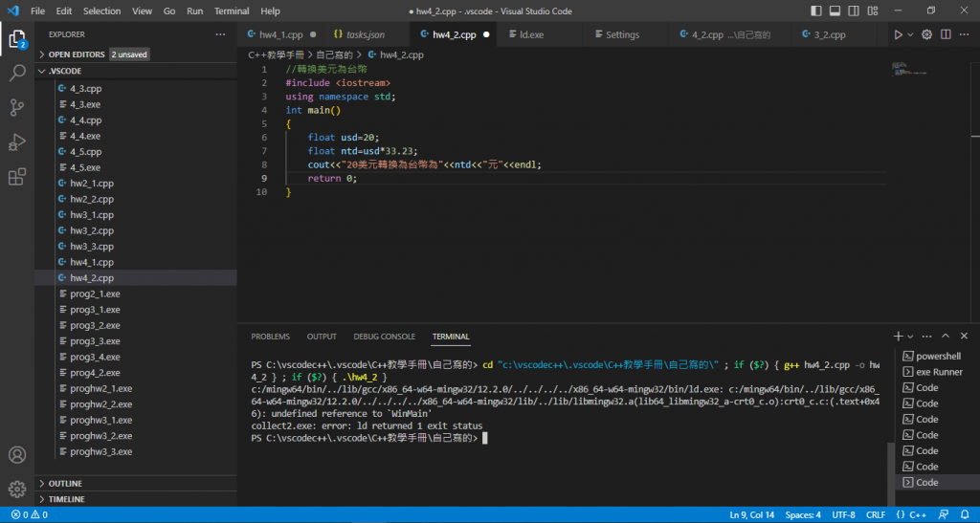Open the notifications bell in status bar
The height and width of the screenshot is (523, 980).
click(966, 515)
